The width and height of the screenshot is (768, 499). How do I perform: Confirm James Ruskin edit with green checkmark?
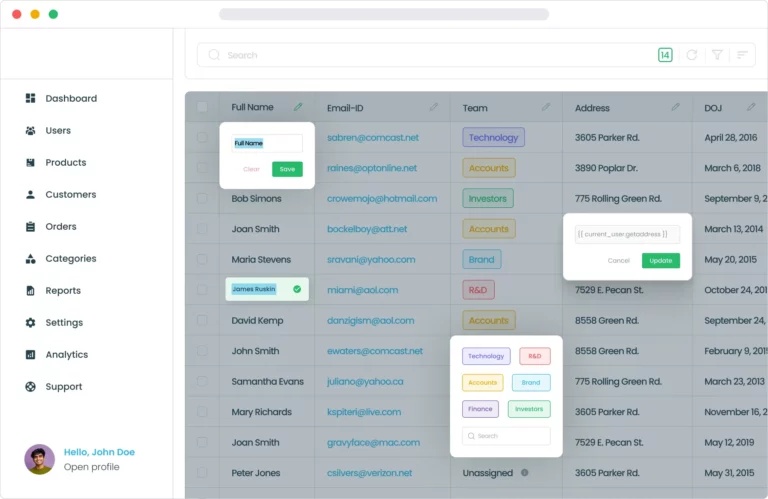pos(297,289)
